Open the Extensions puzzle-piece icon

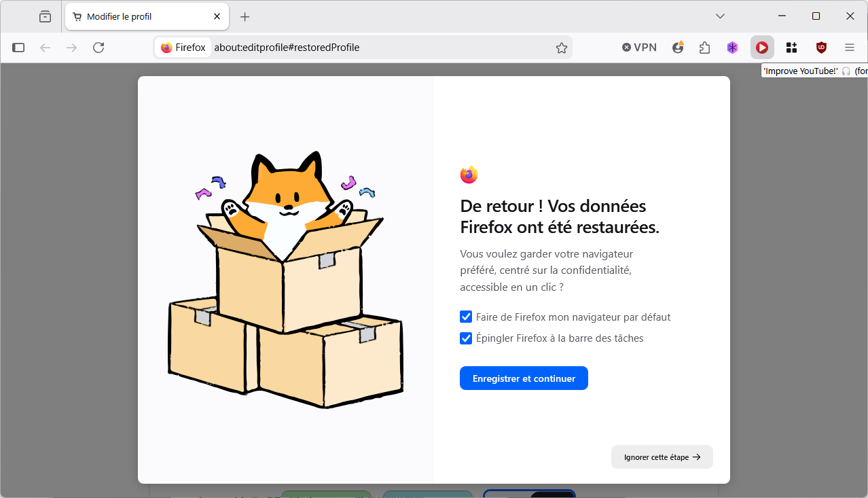[704, 48]
